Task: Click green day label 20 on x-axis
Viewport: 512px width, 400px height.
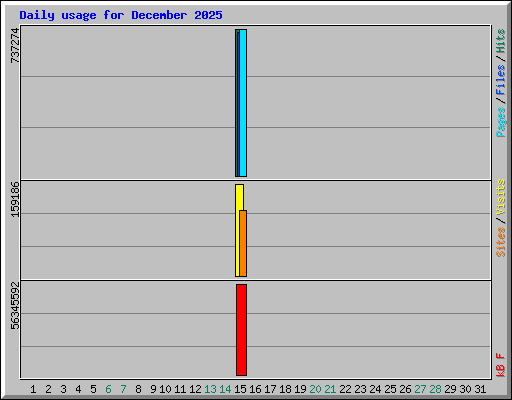Action: (x=315, y=389)
